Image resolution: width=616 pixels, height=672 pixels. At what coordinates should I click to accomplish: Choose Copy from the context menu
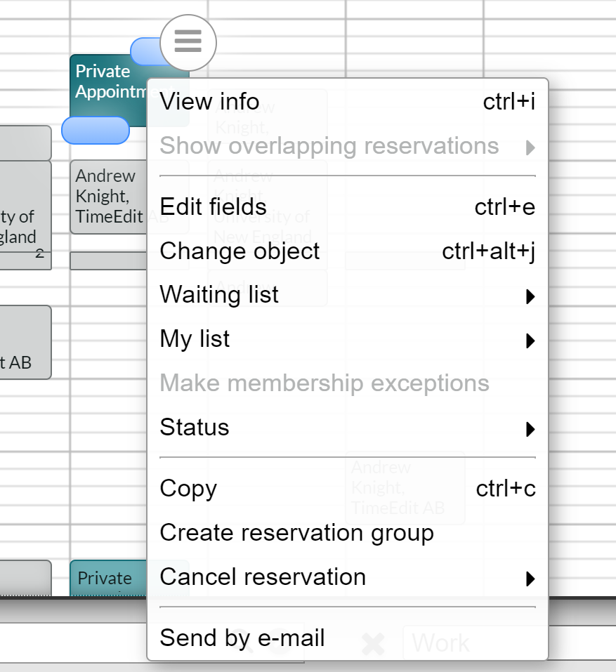(347, 489)
